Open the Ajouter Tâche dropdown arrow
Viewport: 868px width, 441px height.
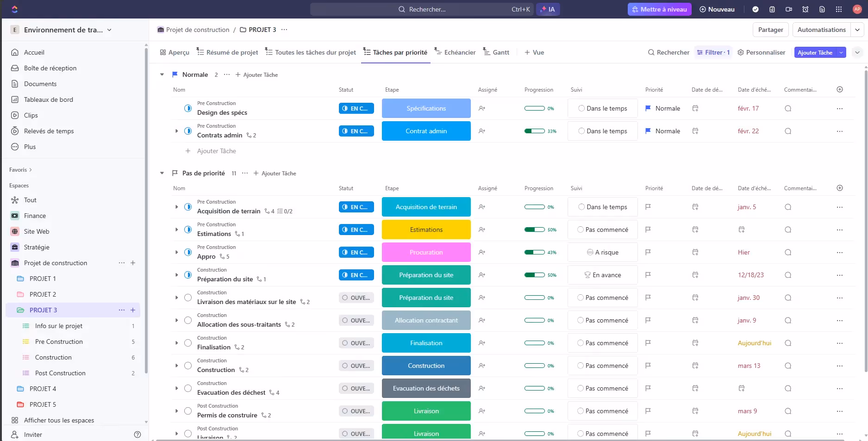pos(841,52)
